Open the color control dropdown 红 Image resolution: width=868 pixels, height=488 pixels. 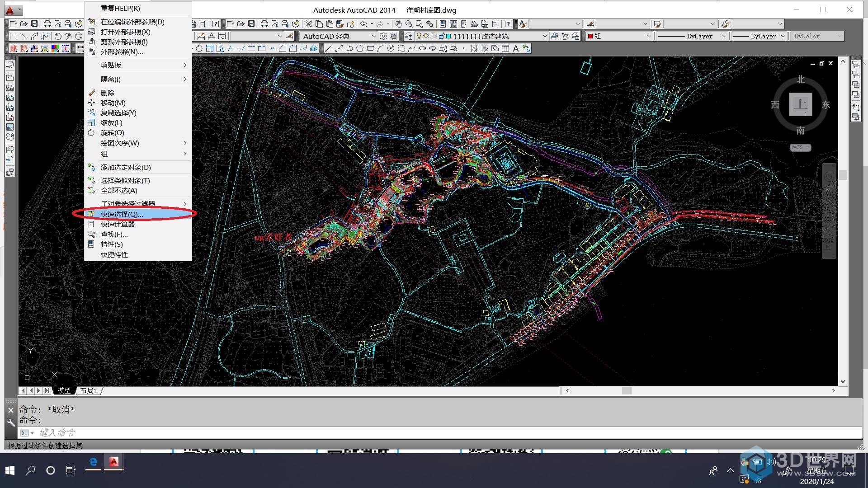click(619, 36)
